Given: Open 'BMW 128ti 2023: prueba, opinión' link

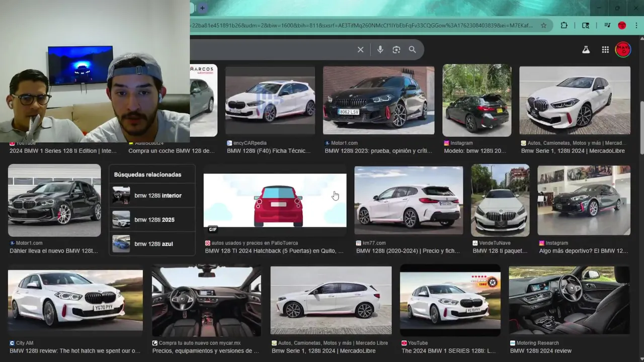Looking at the screenshot, I should 378,151.
